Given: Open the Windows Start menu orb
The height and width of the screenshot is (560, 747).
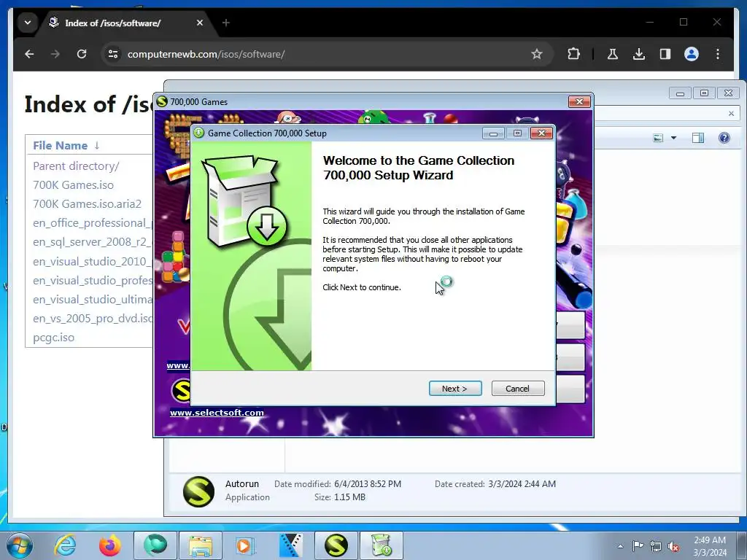Looking at the screenshot, I should click(x=20, y=545).
